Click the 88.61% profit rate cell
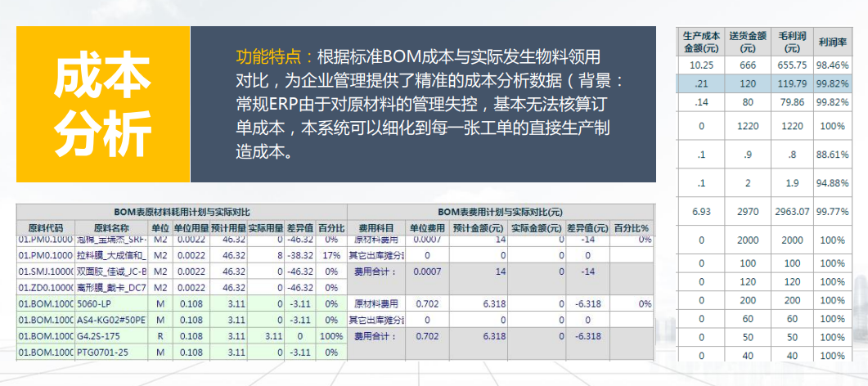 [833, 154]
